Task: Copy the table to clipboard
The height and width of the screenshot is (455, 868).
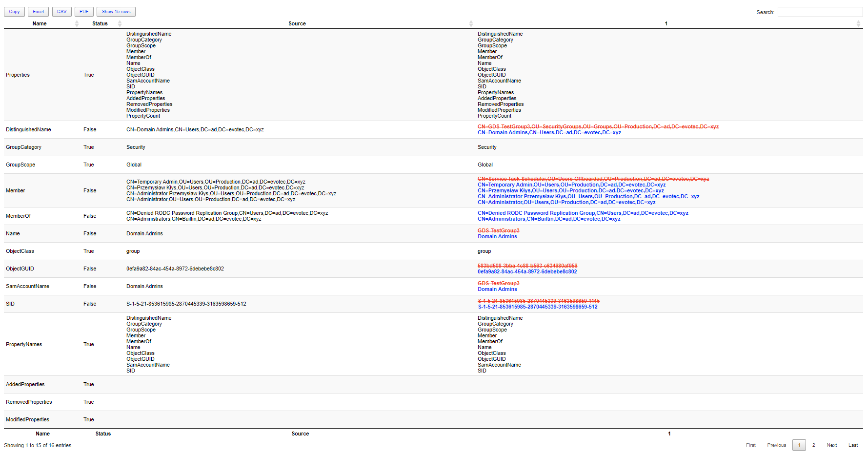Action: [14, 12]
